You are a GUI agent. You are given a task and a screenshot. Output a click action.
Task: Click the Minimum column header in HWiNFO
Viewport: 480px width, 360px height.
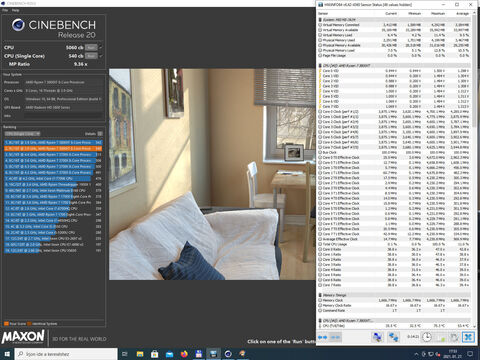pos(414,14)
